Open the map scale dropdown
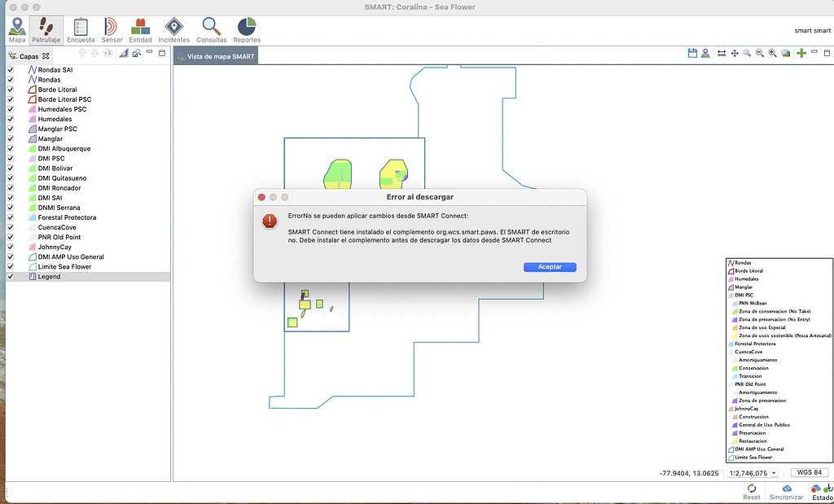 click(x=750, y=472)
